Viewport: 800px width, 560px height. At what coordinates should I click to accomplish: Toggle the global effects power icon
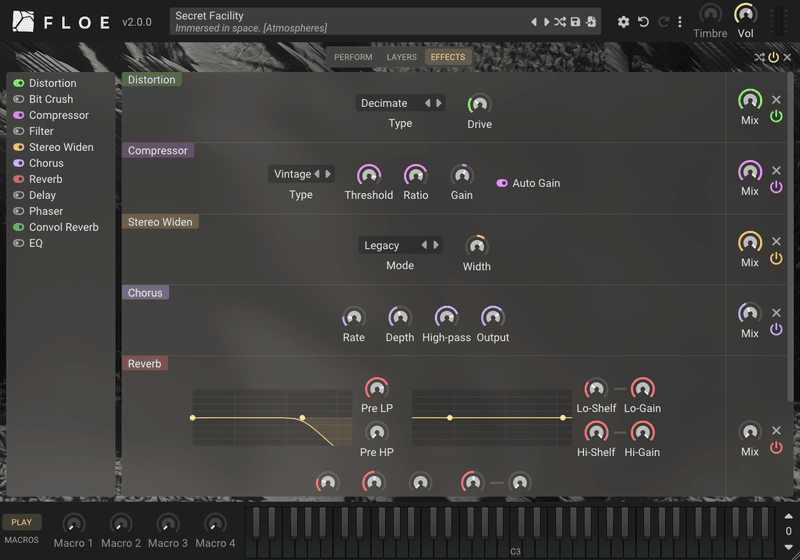pyautogui.click(x=773, y=57)
